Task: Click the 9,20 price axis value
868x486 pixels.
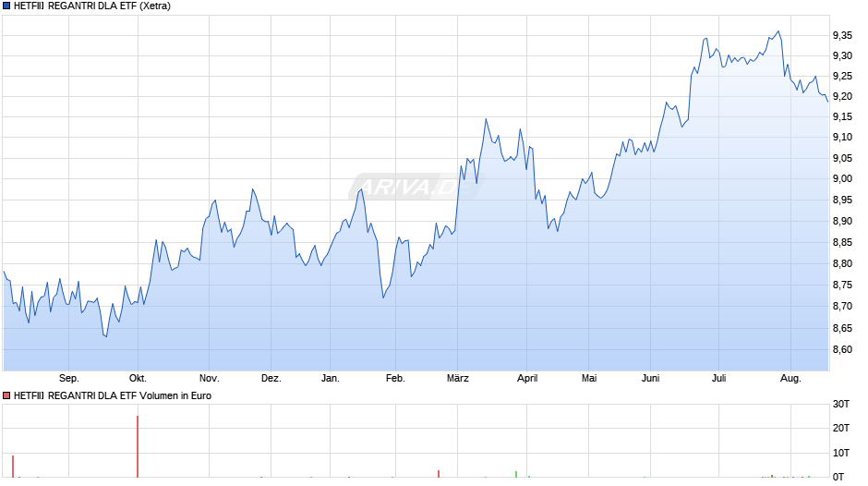Action: coord(842,96)
